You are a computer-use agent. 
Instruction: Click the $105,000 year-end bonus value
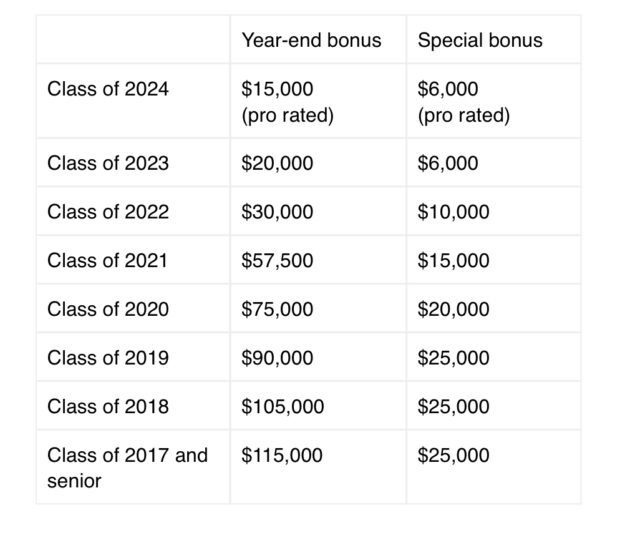283,406
